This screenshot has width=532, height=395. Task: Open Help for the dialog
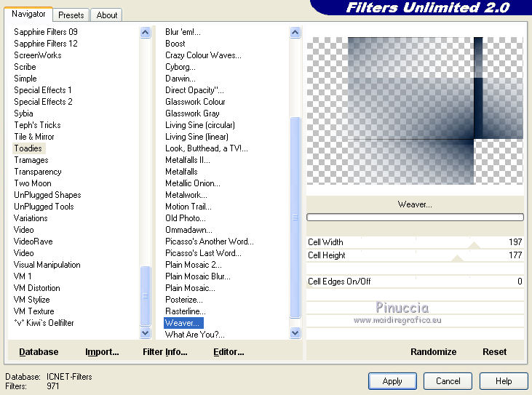point(504,381)
